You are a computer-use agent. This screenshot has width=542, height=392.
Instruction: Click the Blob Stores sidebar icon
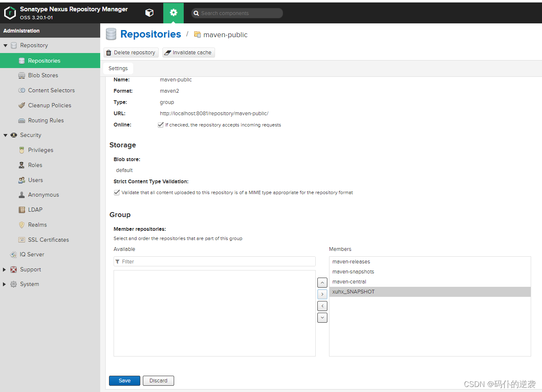(22, 76)
